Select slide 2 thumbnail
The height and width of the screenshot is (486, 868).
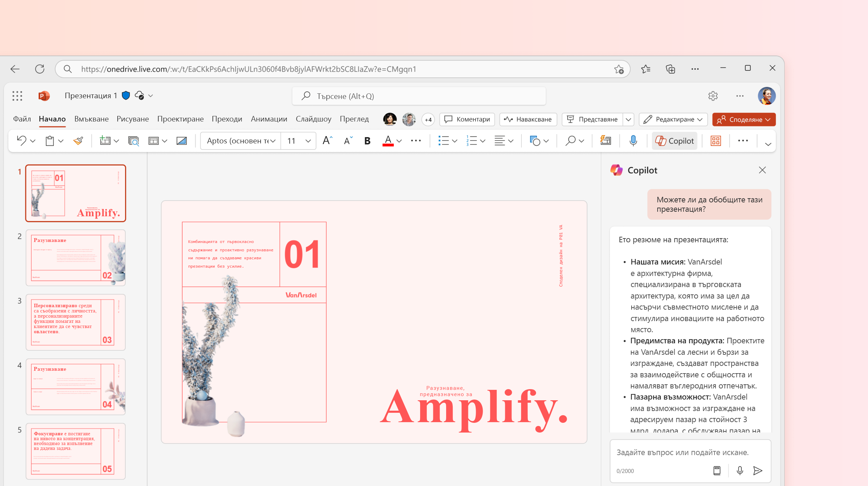pos(76,258)
